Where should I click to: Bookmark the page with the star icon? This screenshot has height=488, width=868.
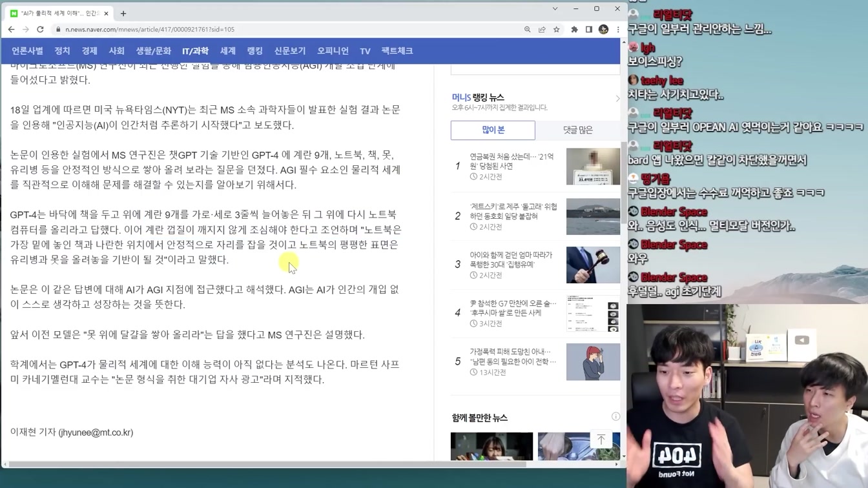(556, 30)
